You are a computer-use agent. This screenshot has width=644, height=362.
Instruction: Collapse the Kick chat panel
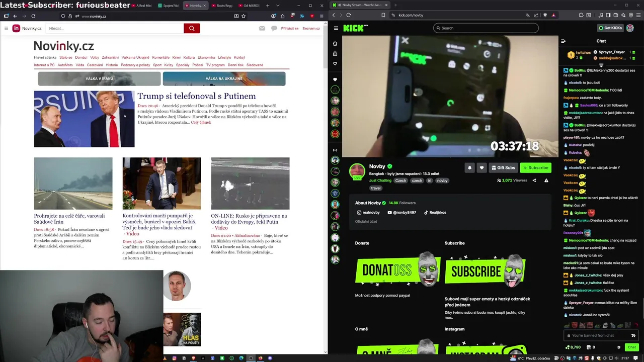pyautogui.click(x=563, y=41)
